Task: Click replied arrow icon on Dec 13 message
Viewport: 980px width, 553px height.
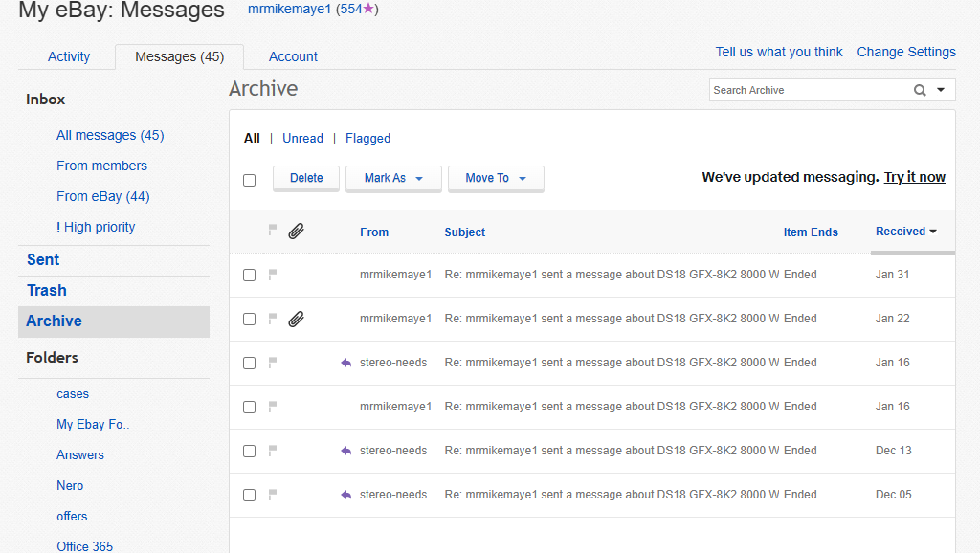Action: [346, 451]
